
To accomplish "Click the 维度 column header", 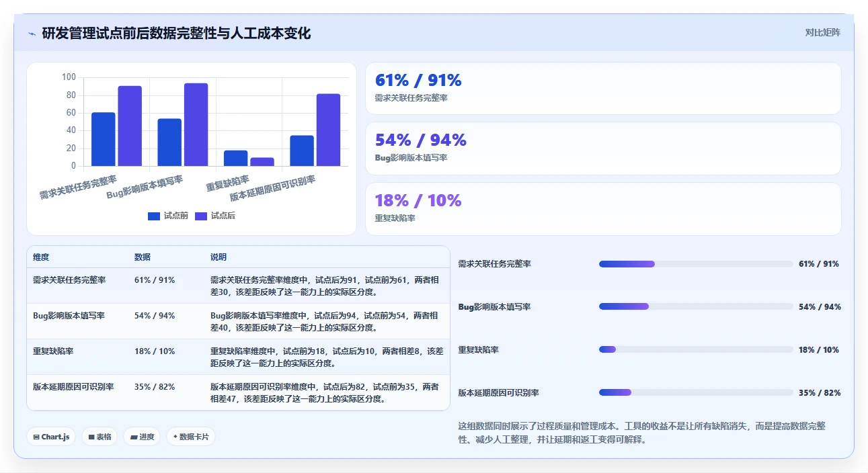I will [41, 257].
